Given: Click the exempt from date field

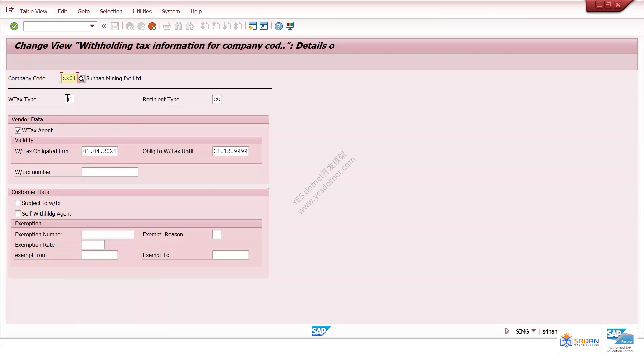Looking at the screenshot, I should coord(100,255).
